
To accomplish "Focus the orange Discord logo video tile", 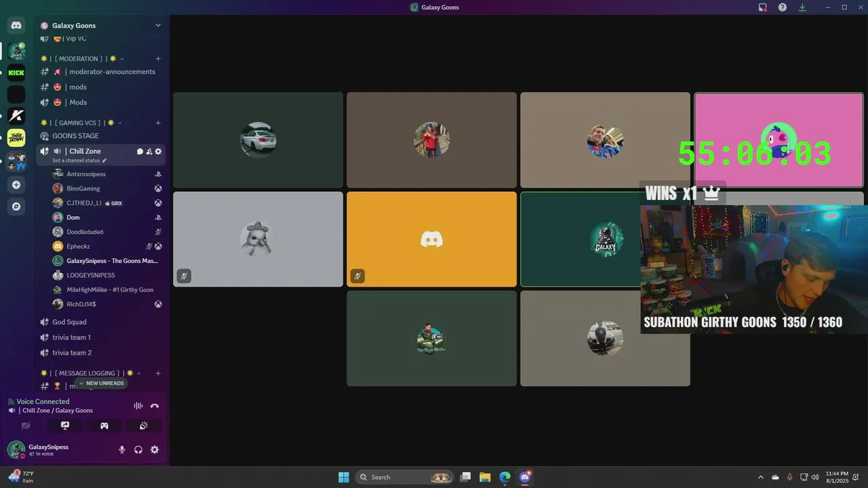I will [431, 239].
